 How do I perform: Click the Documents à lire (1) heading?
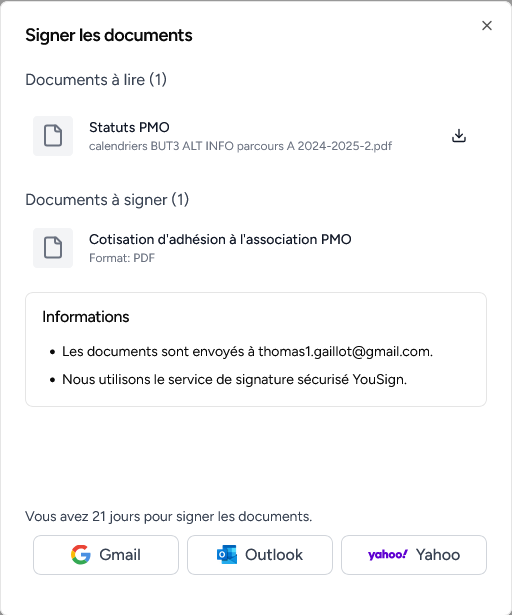[96, 80]
